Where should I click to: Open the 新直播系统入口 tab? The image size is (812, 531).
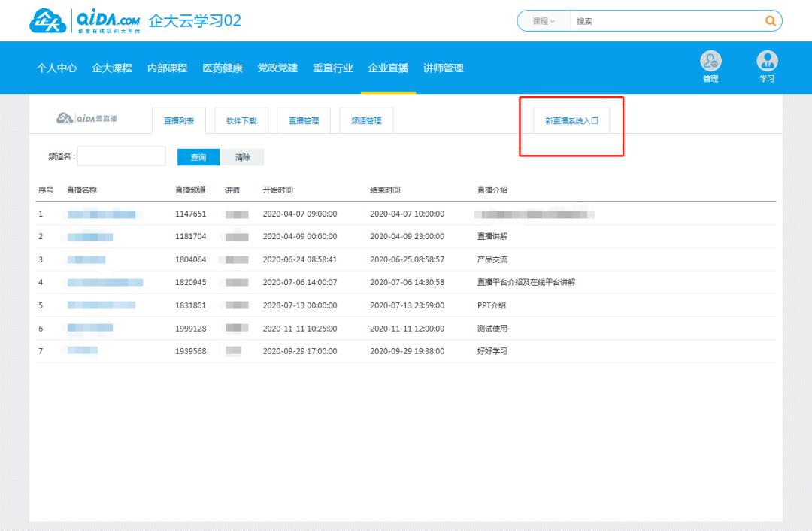(x=571, y=120)
